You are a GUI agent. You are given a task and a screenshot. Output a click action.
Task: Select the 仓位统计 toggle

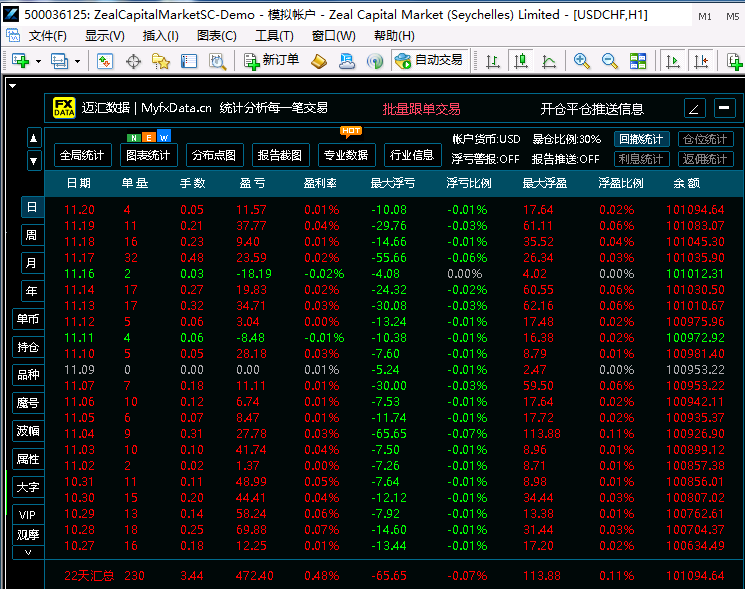pos(706,139)
